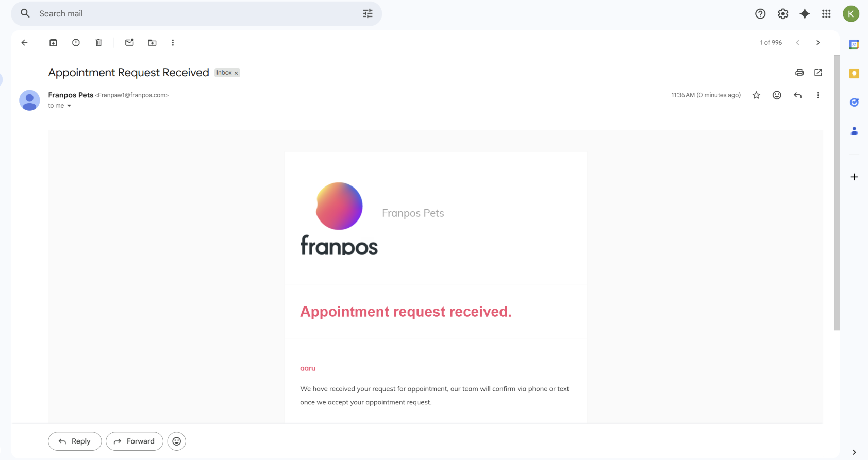The image size is (868, 460).
Task: Mark the email as unread
Action: (x=129, y=43)
